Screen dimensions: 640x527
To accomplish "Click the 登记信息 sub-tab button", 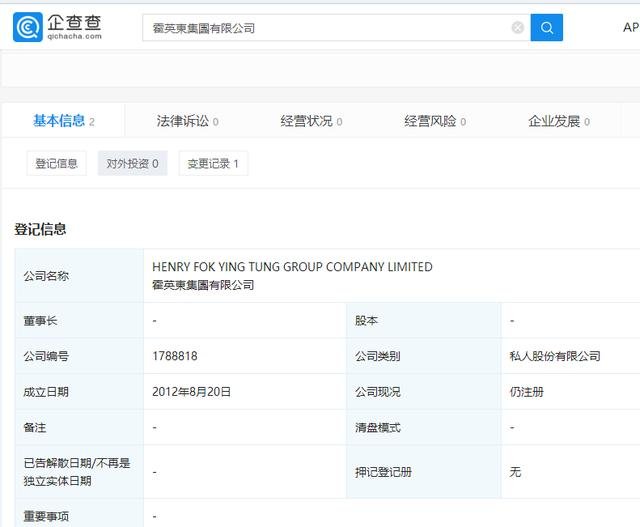I will click(x=56, y=163).
